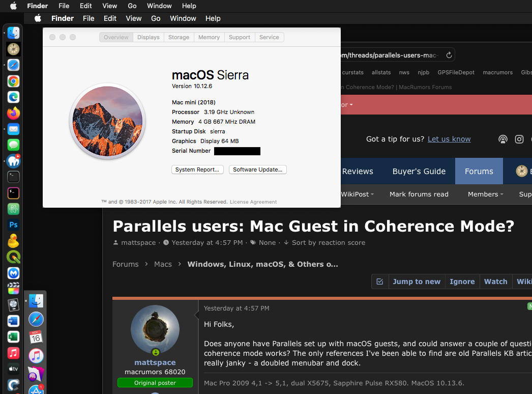Click the Watch thread button

click(x=496, y=282)
